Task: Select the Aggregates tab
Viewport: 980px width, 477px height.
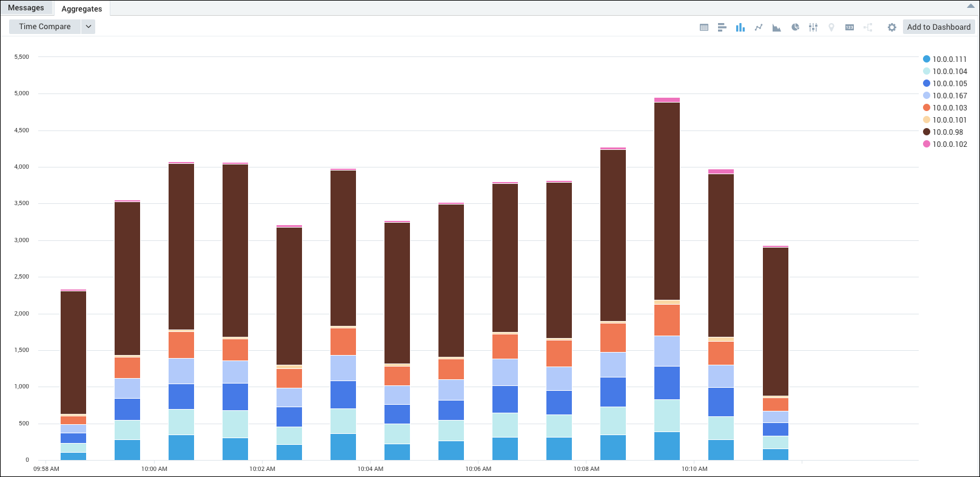Action: coord(82,9)
